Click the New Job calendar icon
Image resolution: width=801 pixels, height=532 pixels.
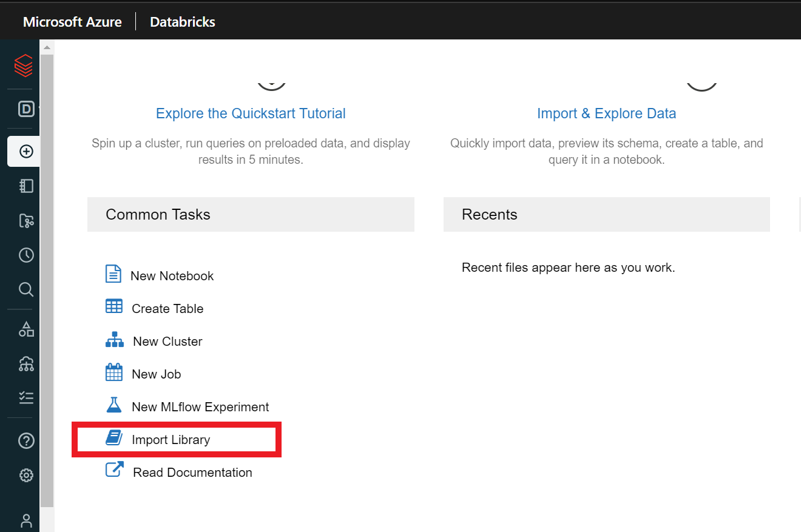(114, 372)
